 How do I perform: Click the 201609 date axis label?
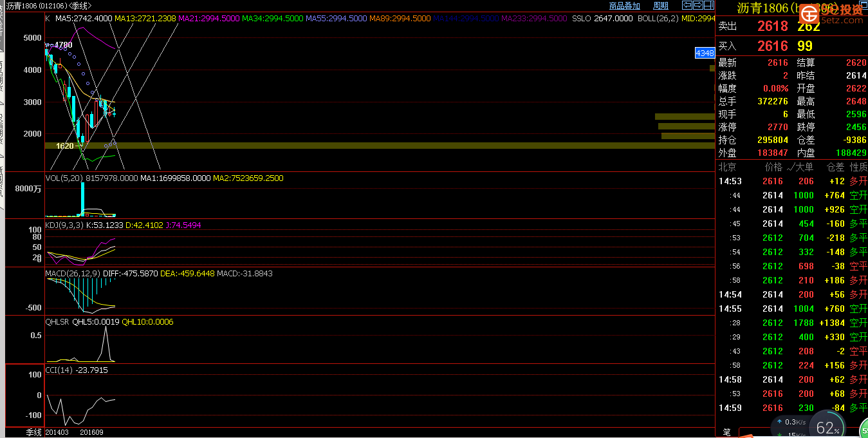(x=91, y=432)
